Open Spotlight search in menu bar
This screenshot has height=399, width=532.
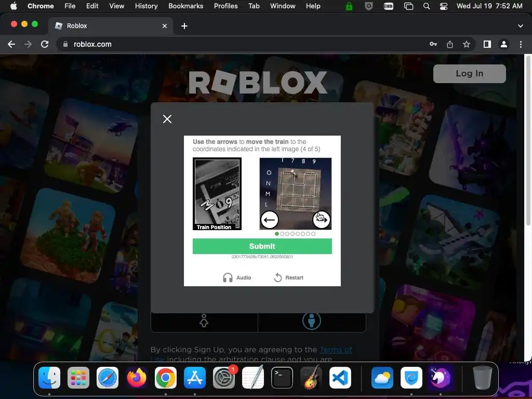(x=427, y=6)
